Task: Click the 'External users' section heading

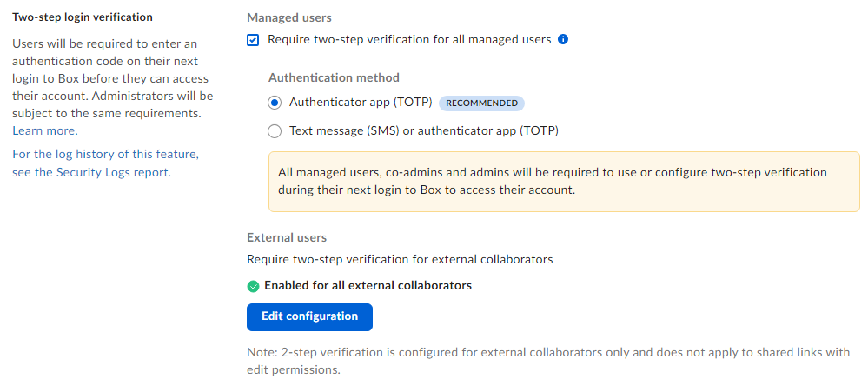Action: point(287,237)
